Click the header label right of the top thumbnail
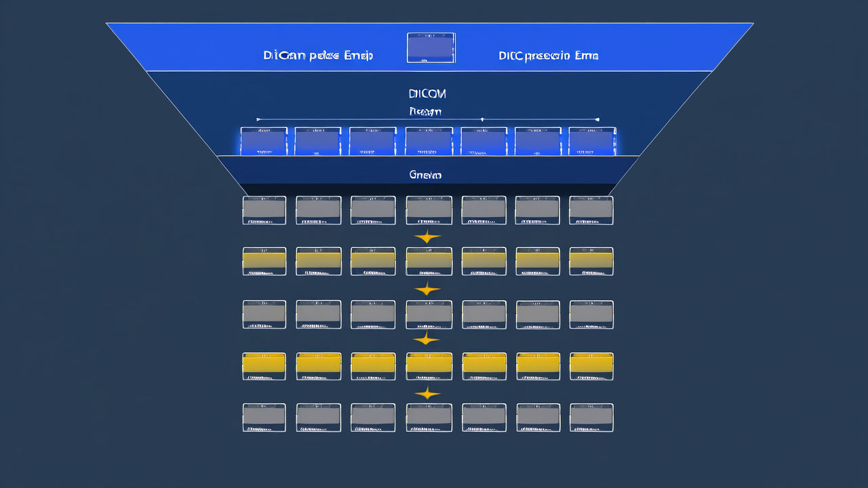 pos(548,56)
